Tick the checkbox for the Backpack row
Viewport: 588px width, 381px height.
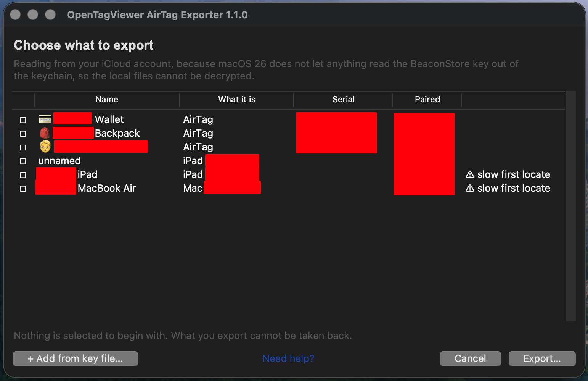coord(23,134)
